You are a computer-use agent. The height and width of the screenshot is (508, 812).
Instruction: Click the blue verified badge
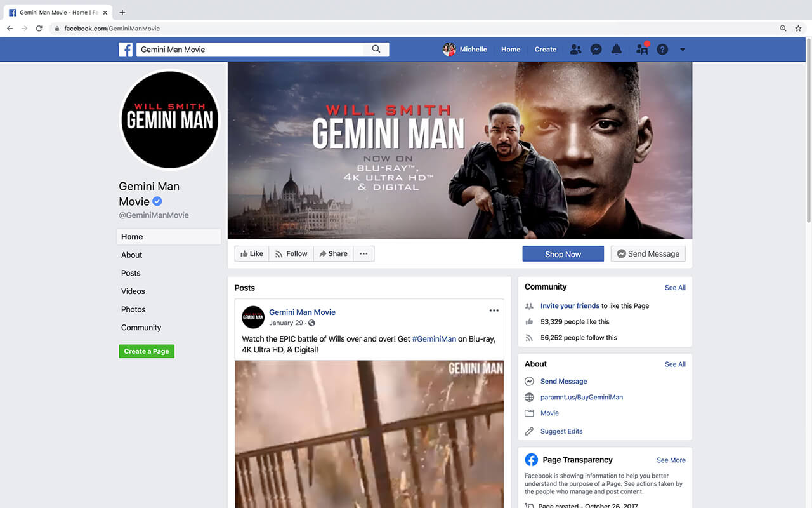[x=157, y=201]
